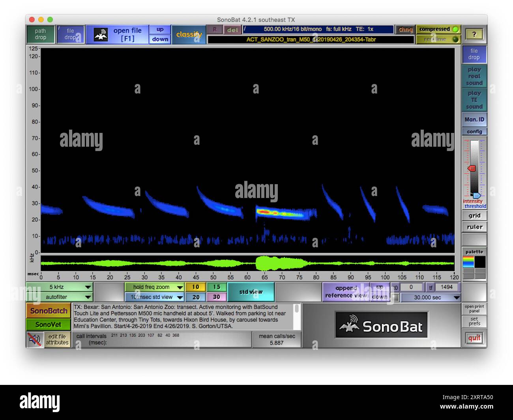
Task: Click the notes text box scrollbar
Action: tap(297, 317)
